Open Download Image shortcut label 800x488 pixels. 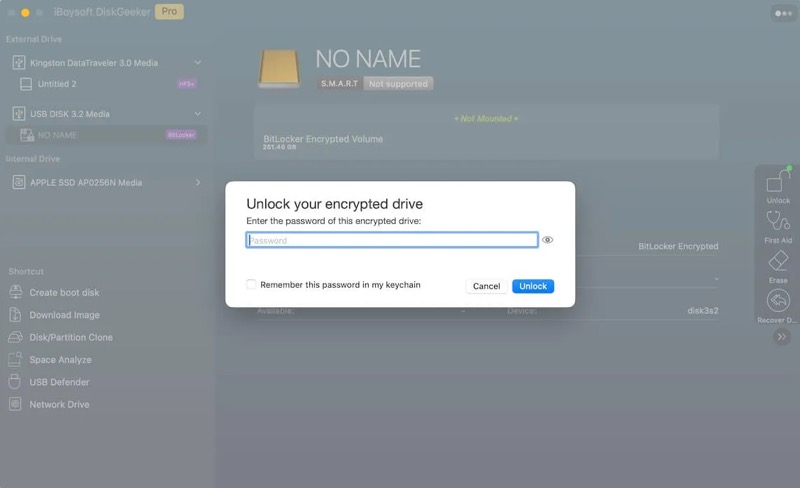[65, 315]
